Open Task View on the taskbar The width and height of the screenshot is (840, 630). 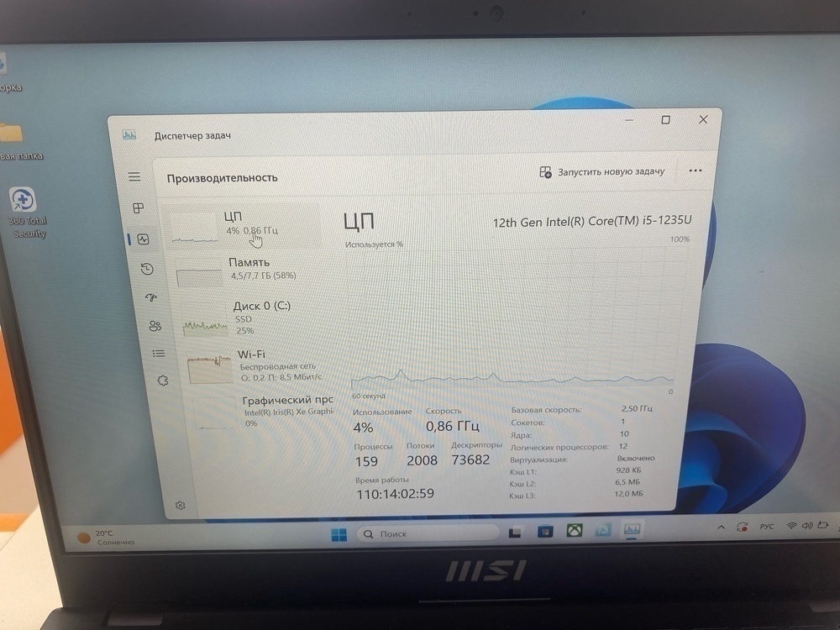(515, 532)
